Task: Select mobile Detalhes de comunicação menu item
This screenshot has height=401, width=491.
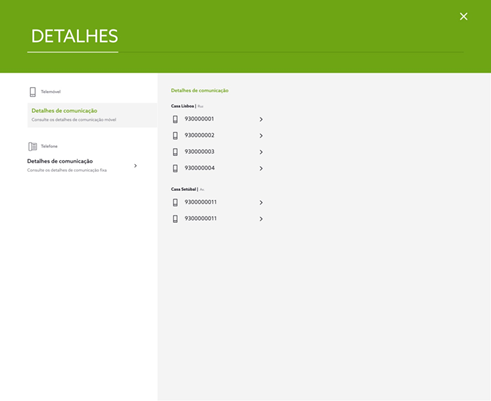Action: coord(92,115)
